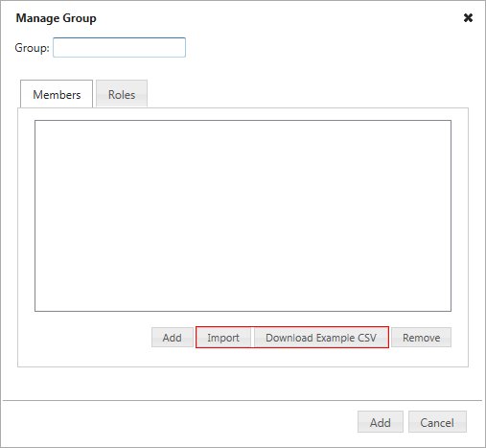486x448 pixels.
Task: Confirm with the bottom Add button
Action: pyautogui.click(x=381, y=422)
